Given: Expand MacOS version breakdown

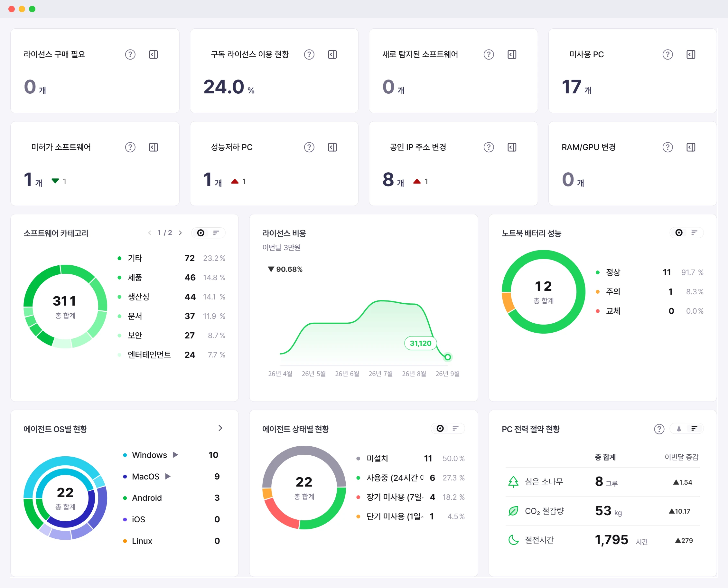Looking at the screenshot, I should pos(168,477).
